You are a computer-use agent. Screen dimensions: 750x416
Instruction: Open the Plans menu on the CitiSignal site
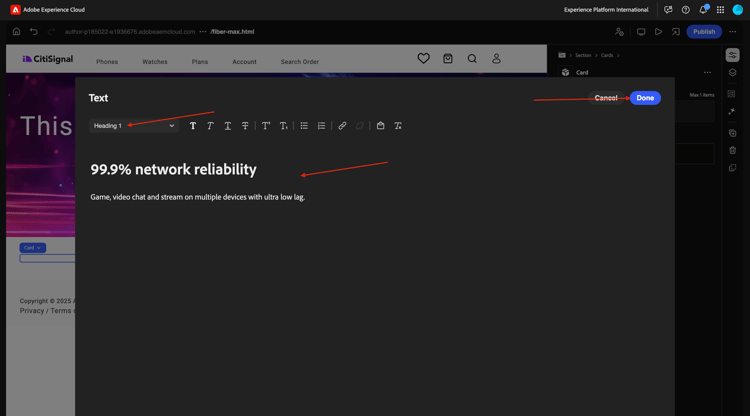(x=199, y=62)
